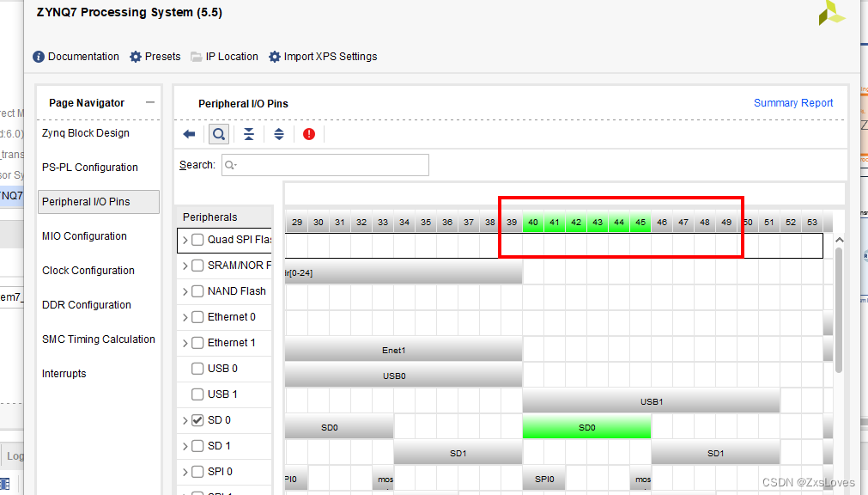
Task: Collapse the Page Navigator panel
Action: click(x=150, y=102)
